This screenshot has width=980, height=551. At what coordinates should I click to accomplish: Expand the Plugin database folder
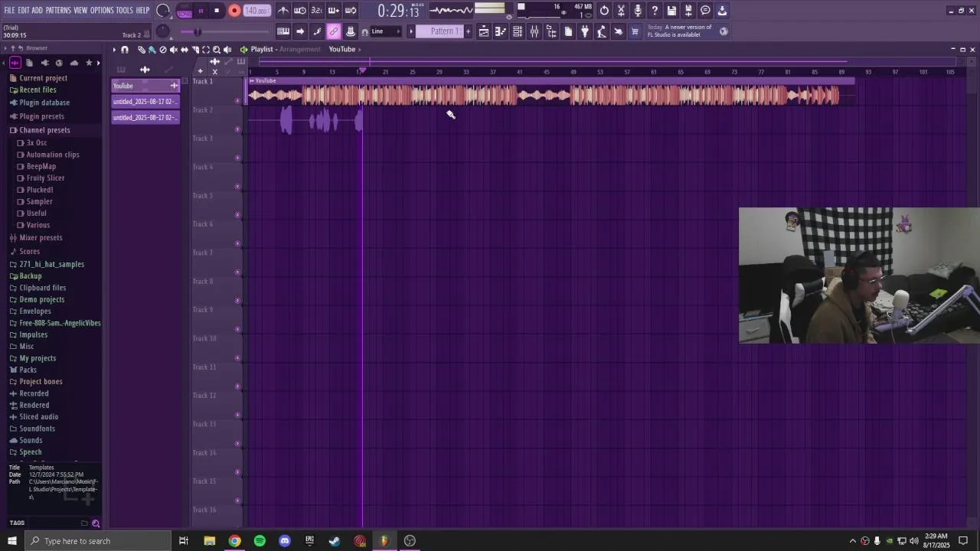click(x=44, y=103)
